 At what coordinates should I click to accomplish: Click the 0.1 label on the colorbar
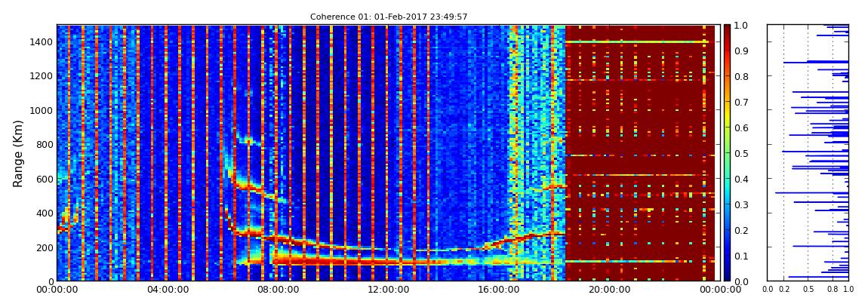pos(740,256)
